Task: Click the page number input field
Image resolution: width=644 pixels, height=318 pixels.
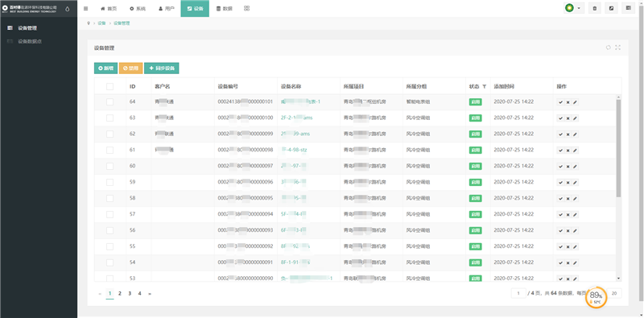Action: [x=518, y=293]
